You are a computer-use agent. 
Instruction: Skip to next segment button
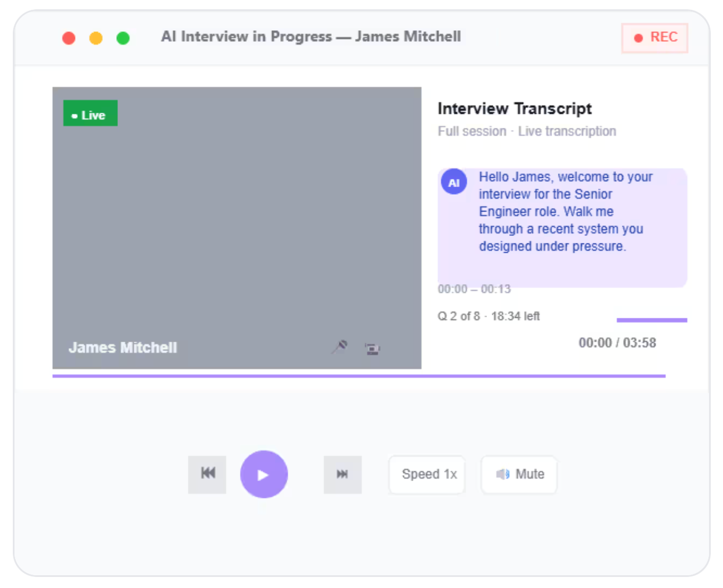coord(342,474)
